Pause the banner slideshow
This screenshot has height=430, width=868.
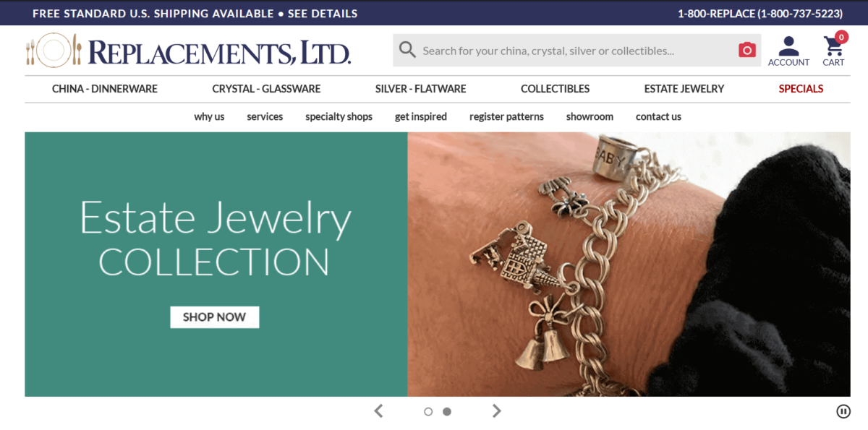pos(843,411)
